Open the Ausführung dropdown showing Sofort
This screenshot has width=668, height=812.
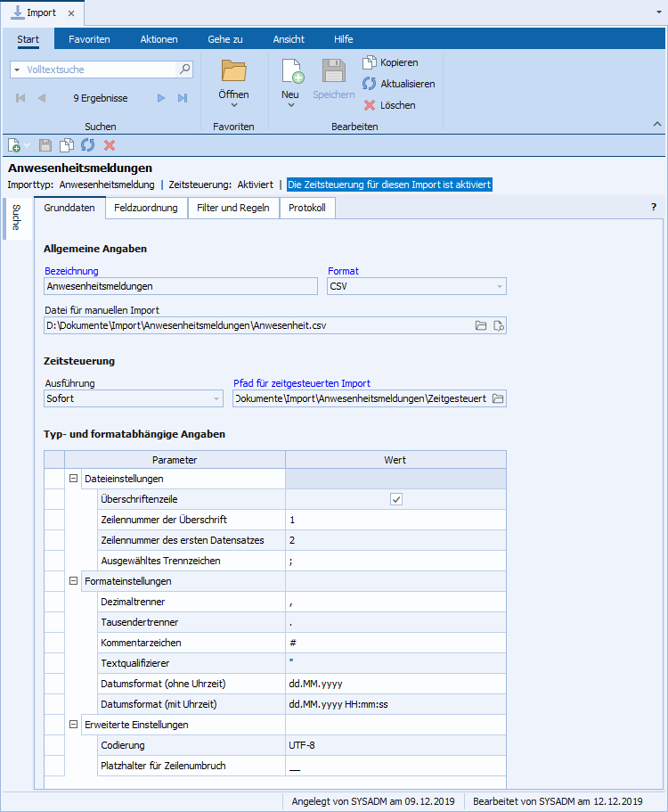pos(216,398)
